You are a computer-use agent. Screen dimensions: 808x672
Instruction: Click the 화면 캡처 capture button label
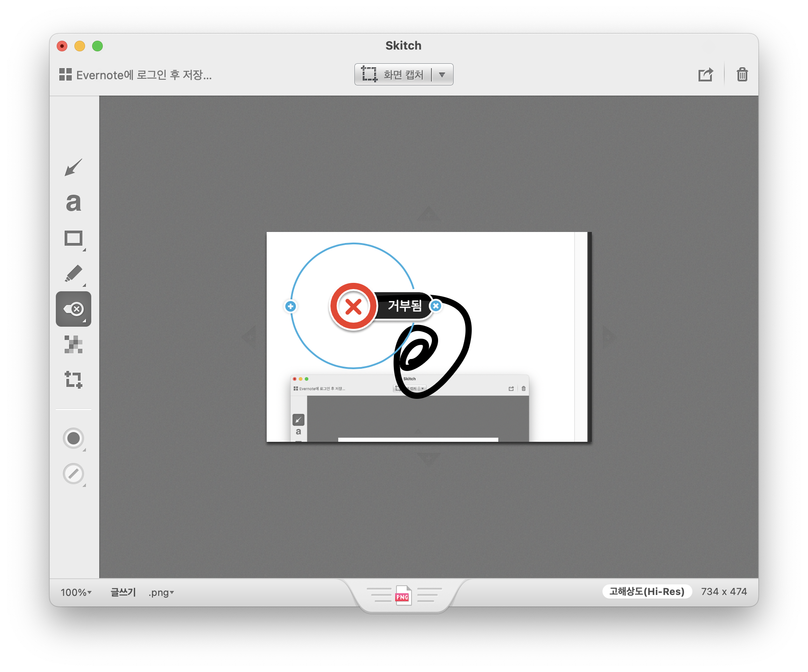(404, 74)
